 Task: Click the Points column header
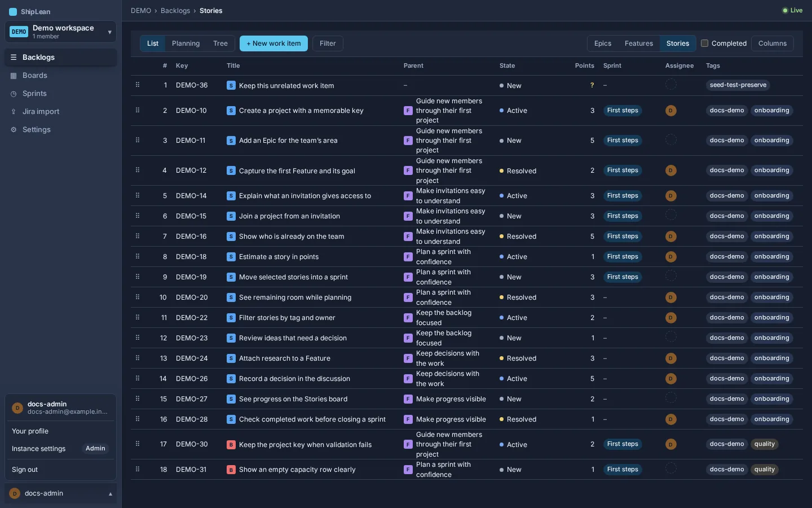[x=584, y=65]
